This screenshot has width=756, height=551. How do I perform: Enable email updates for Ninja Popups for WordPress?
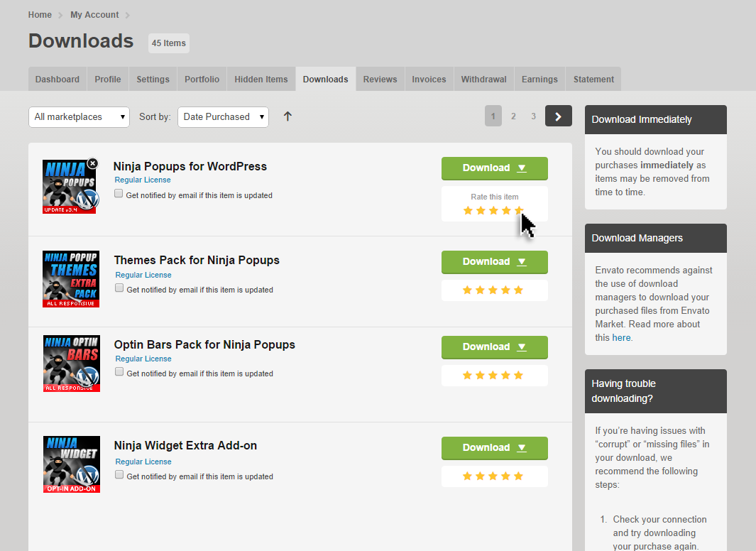coord(119,194)
